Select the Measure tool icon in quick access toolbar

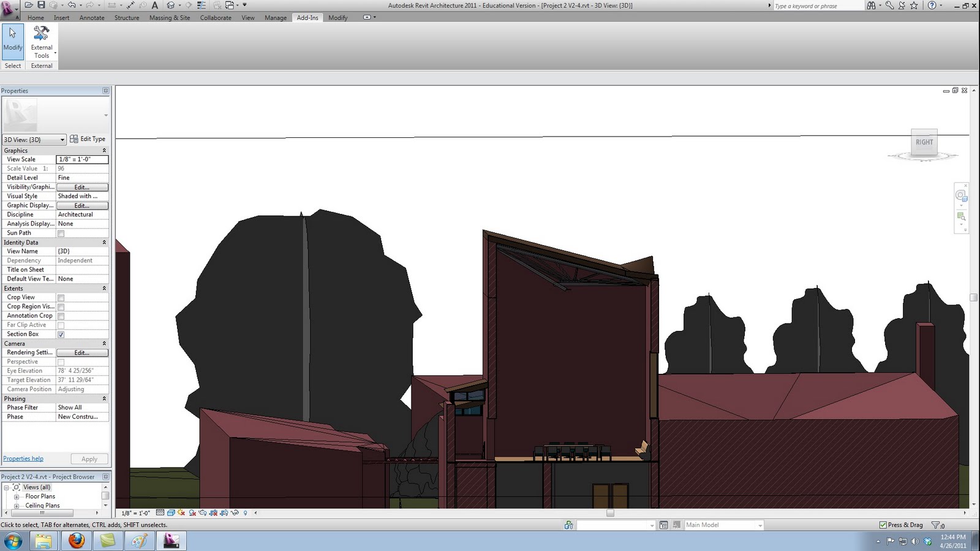[130, 5]
